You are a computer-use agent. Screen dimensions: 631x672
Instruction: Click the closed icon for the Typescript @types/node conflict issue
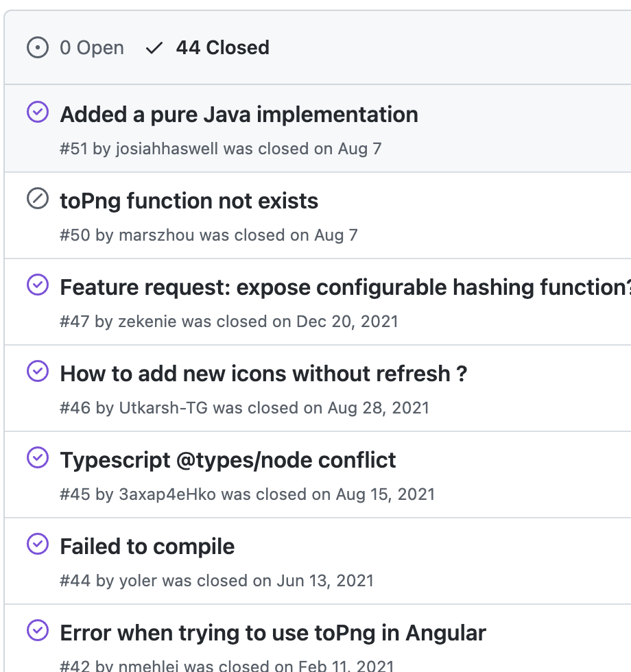click(x=37, y=457)
